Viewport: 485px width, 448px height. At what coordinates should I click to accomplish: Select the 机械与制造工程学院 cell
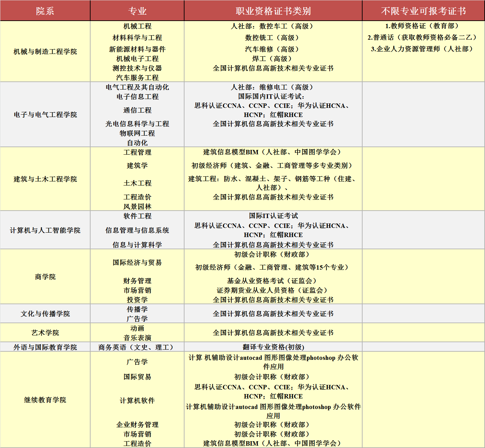pos(45,52)
